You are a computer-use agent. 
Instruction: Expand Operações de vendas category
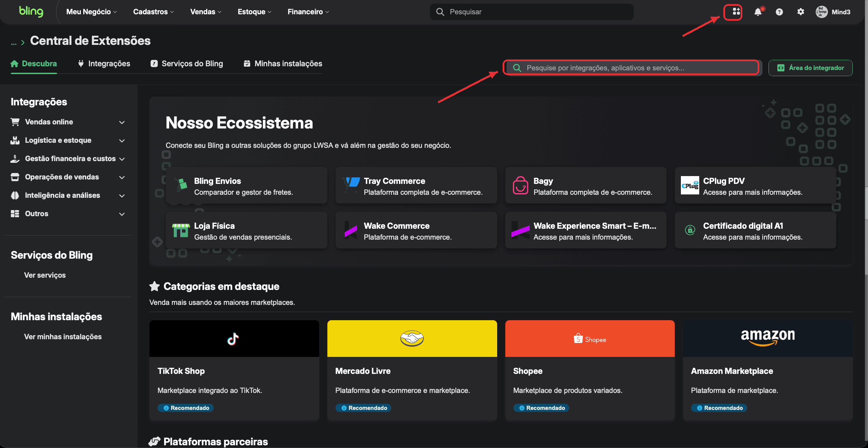click(68, 177)
